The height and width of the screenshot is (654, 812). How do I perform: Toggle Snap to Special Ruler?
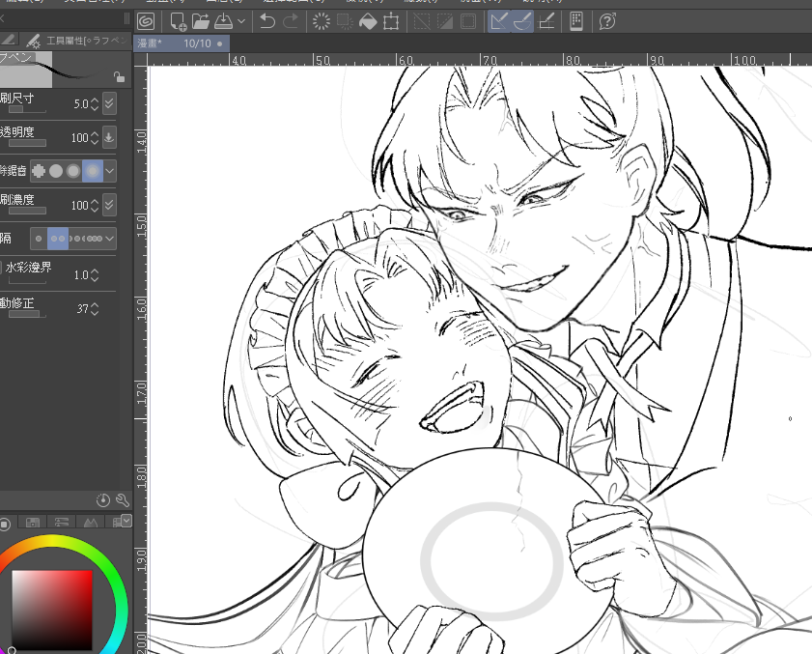pyautogui.click(x=522, y=22)
